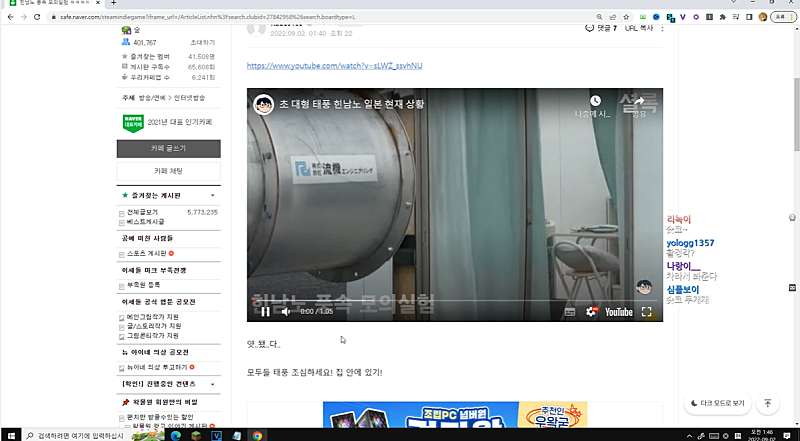Open the 베스트게시글 board
The height and width of the screenshot is (441, 800).
[145, 222]
